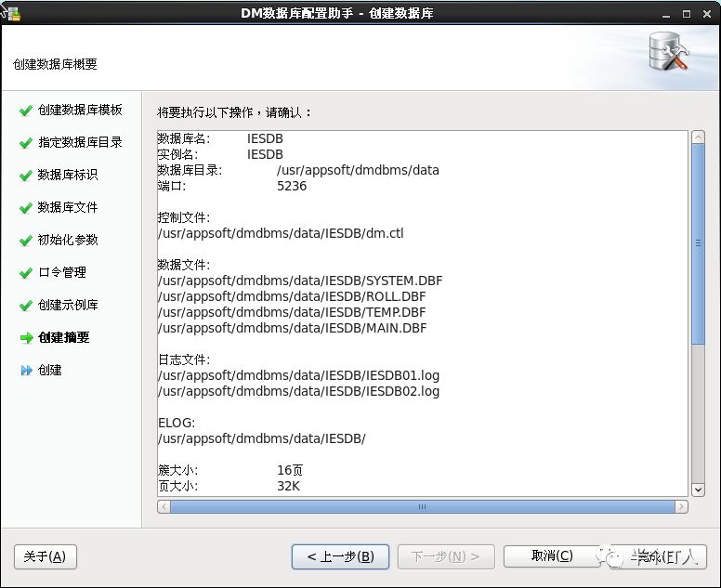The image size is (721, 588).
Task: Click the green check beside 创建数据库模板
Action: click(26, 111)
